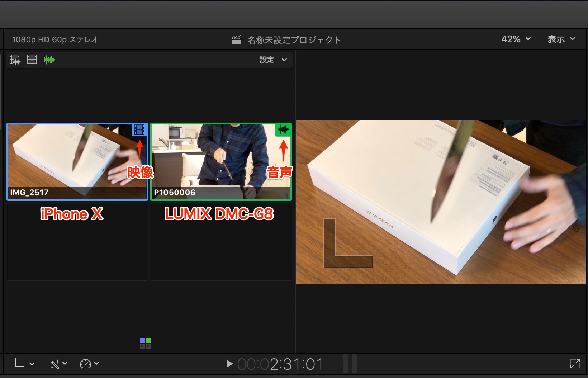The height and width of the screenshot is (378, 588).
Task: Click the magic wand enhancements icon
Action: 53,364
